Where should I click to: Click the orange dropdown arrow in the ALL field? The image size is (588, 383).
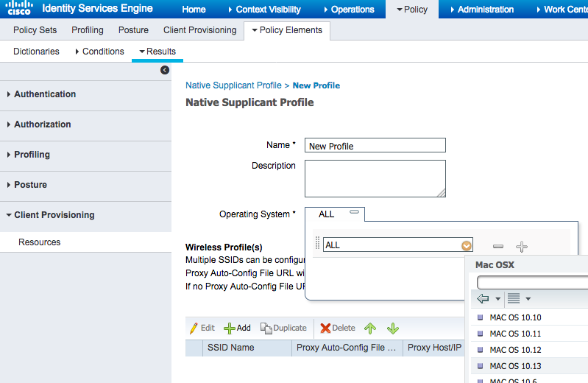click(467, 245)
